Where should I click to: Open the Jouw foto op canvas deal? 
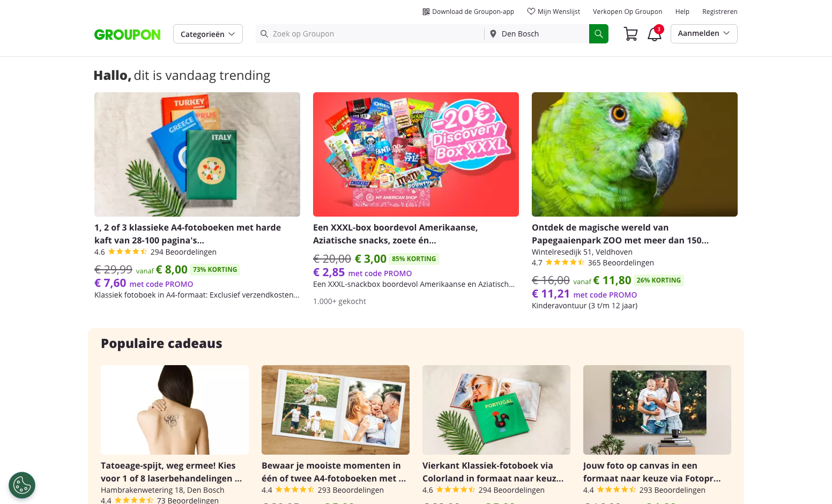[652, 472]
